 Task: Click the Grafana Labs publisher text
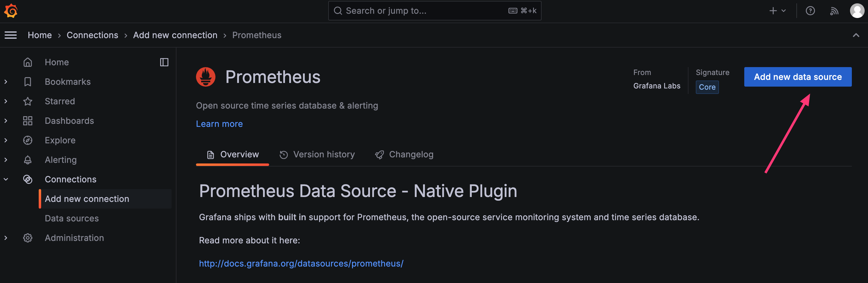[657, 86]
